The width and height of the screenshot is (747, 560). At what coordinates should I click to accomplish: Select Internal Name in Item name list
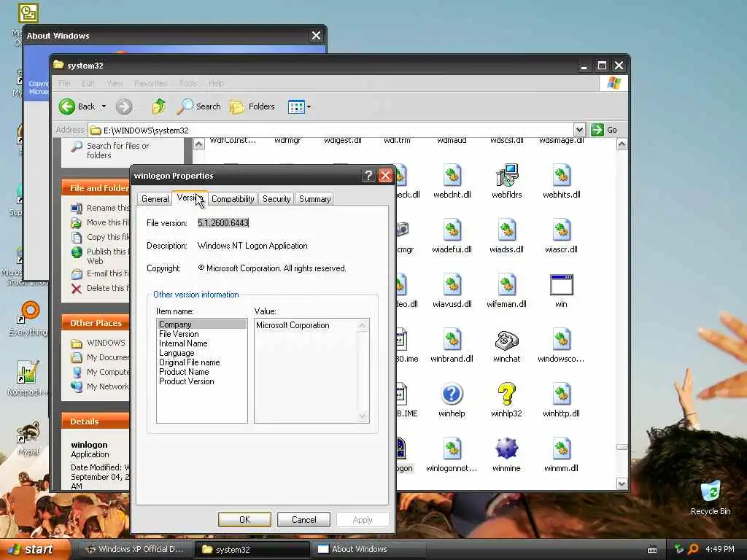pyautogui.click(x=202, y=343)
